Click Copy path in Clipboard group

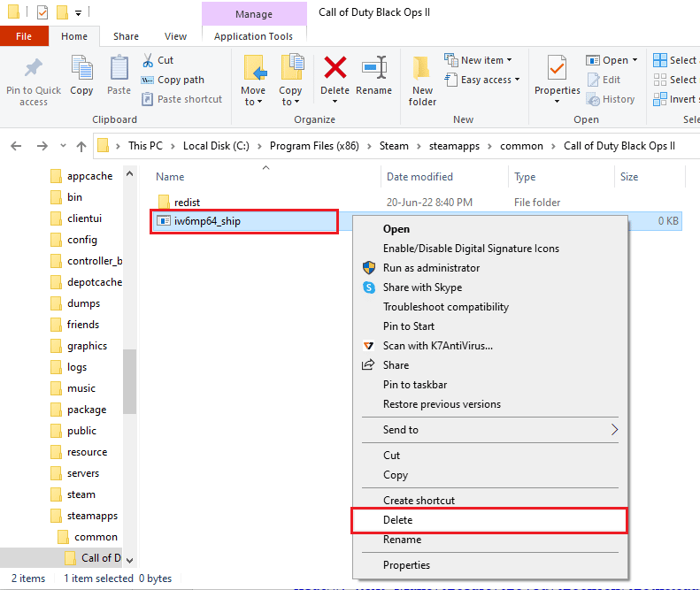pos(173,80)
